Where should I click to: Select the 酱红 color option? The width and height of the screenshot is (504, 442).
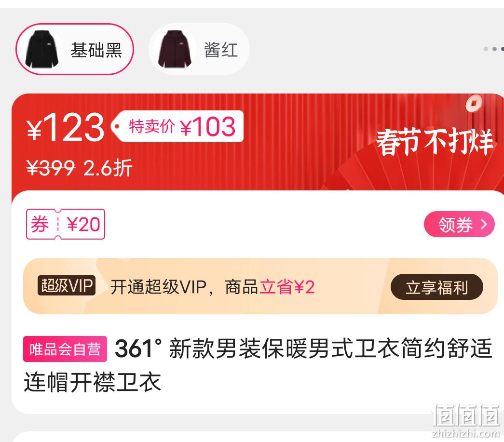click(x=199, y=49)
